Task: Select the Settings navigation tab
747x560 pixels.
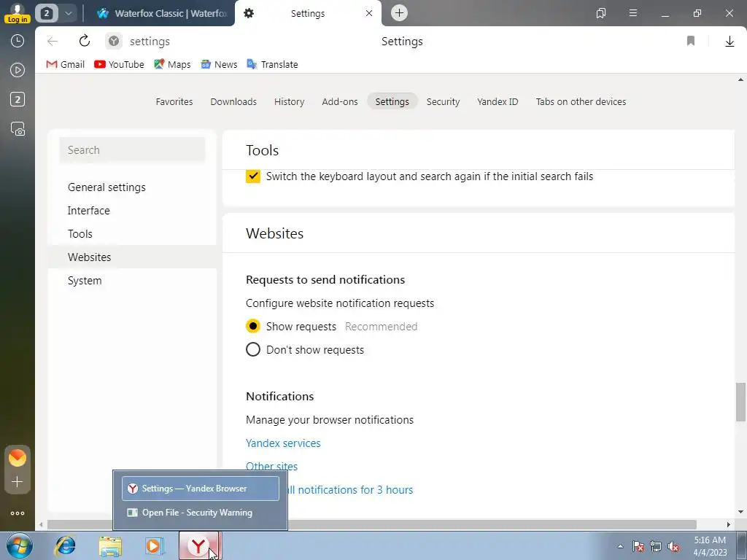Action: point(392,101)
